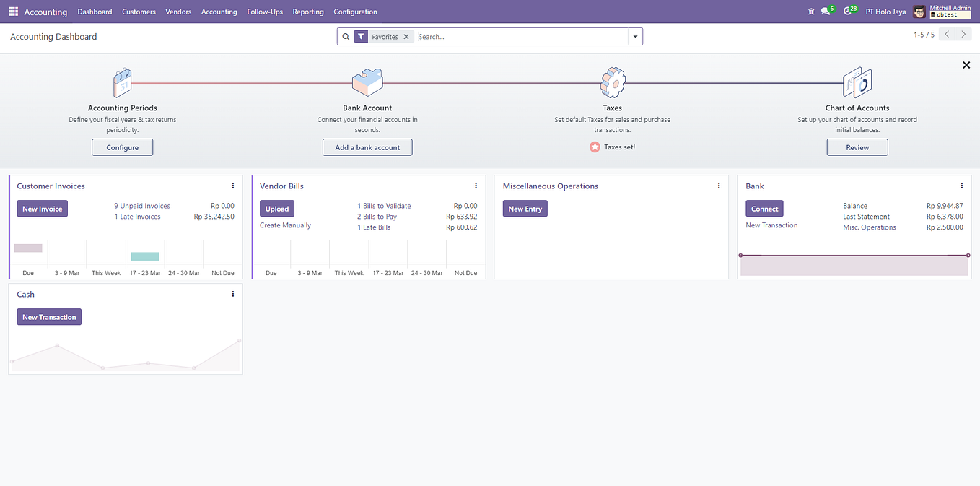Click the filters funnel icon in the search bar
980x486 pixels.
(361, 36)
